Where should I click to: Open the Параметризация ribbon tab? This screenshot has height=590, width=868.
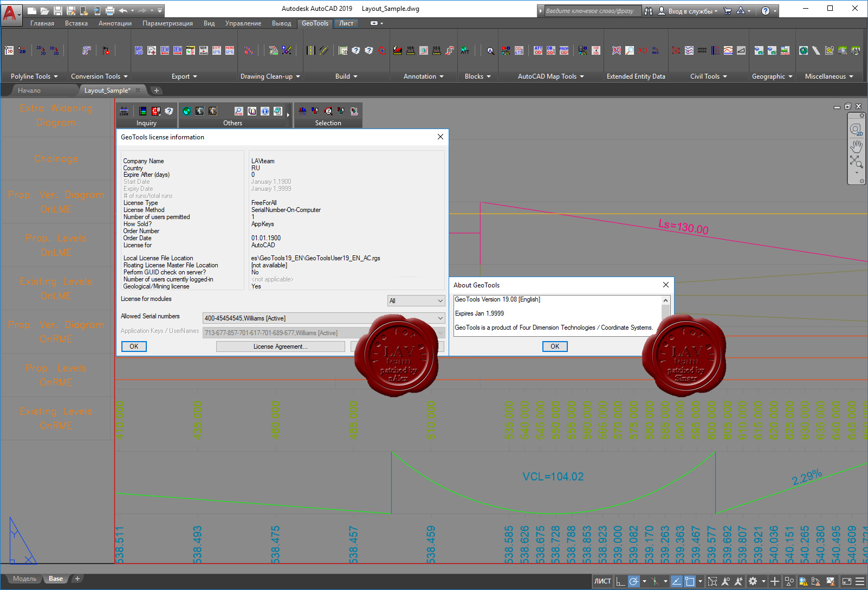click(x=167, y=23)
